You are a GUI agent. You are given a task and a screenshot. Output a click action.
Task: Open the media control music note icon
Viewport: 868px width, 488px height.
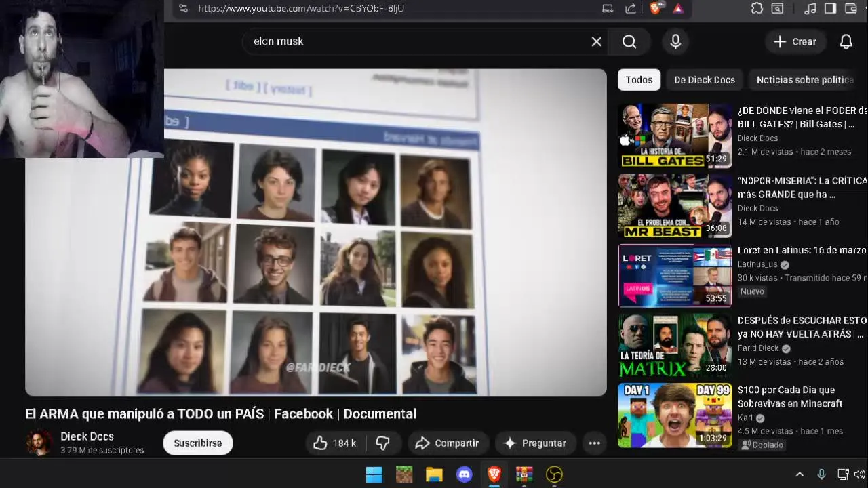[x=810, y=8]
